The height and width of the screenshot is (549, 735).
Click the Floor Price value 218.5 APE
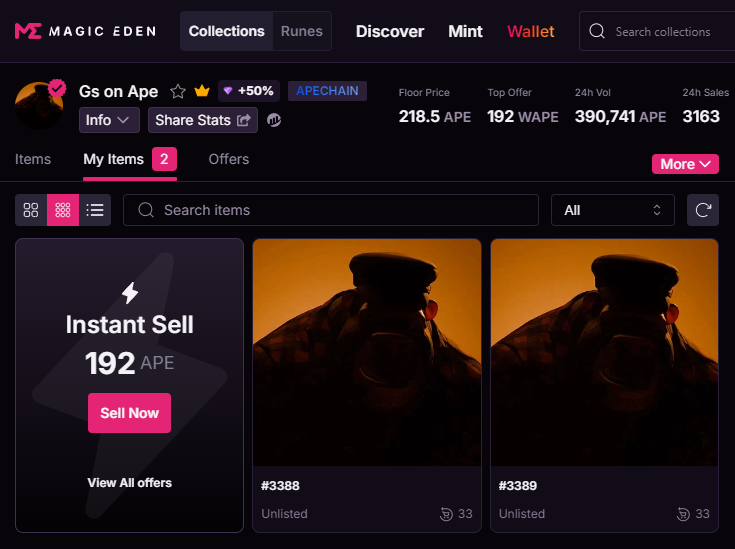tap(435, 116)
